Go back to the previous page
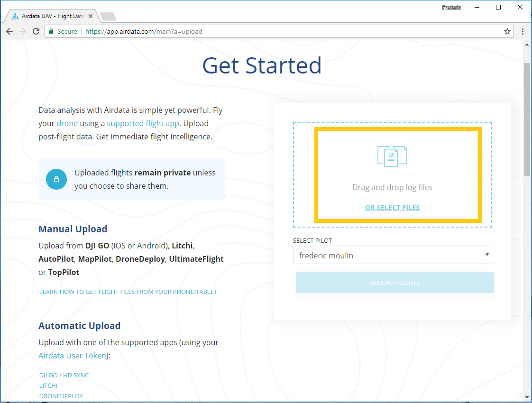The image size is (532, 403). (x=9, y=32)
